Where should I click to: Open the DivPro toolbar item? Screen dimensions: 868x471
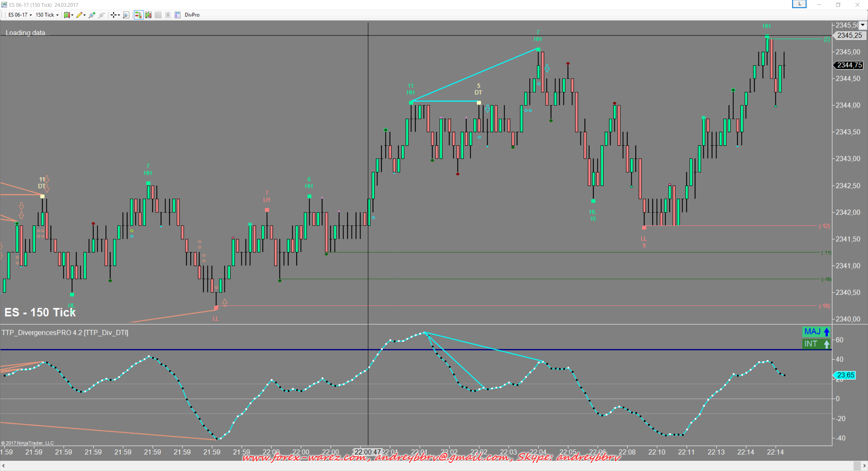click(192, 15)
